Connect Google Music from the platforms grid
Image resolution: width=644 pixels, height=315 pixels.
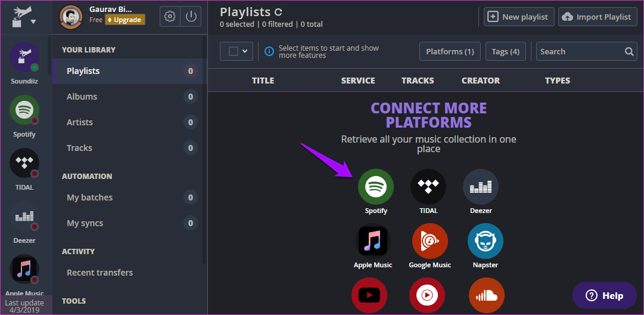430,241
